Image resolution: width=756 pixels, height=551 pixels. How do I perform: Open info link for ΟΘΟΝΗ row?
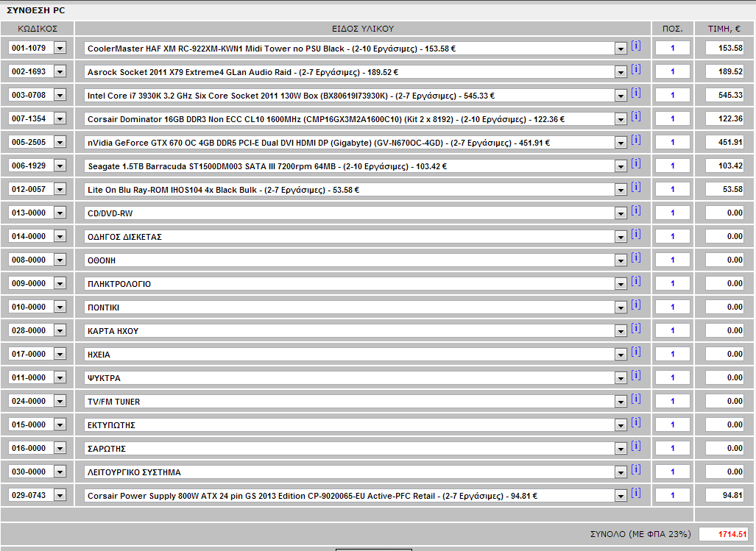coord(636,257)
